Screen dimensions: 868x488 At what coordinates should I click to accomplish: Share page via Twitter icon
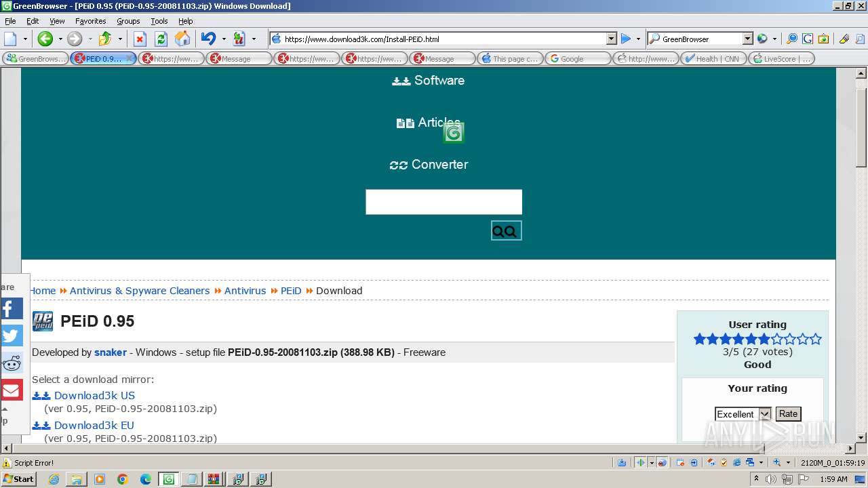12,335
